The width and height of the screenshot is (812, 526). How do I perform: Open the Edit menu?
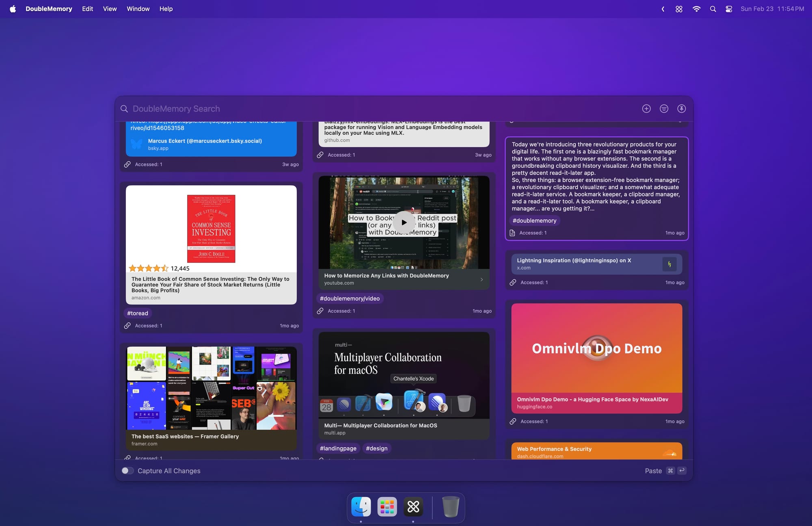coord(87,9)
